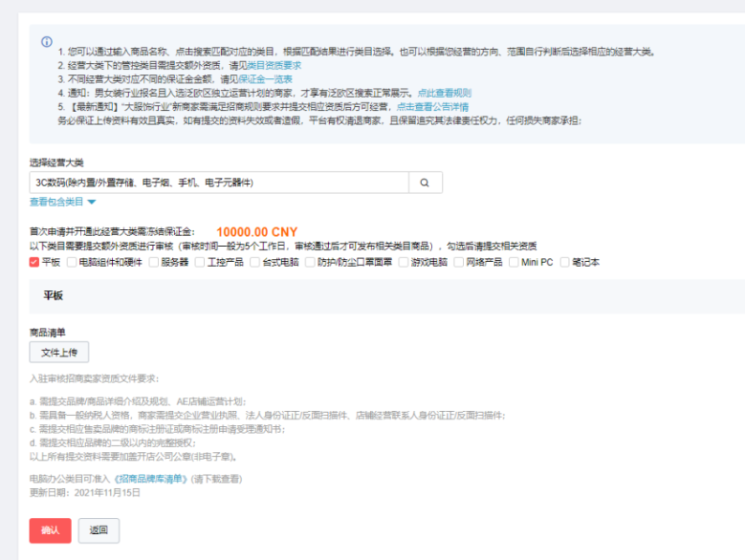Open the 《招商品牌库清单》 link
745x560 pixels.
[151, 478]
